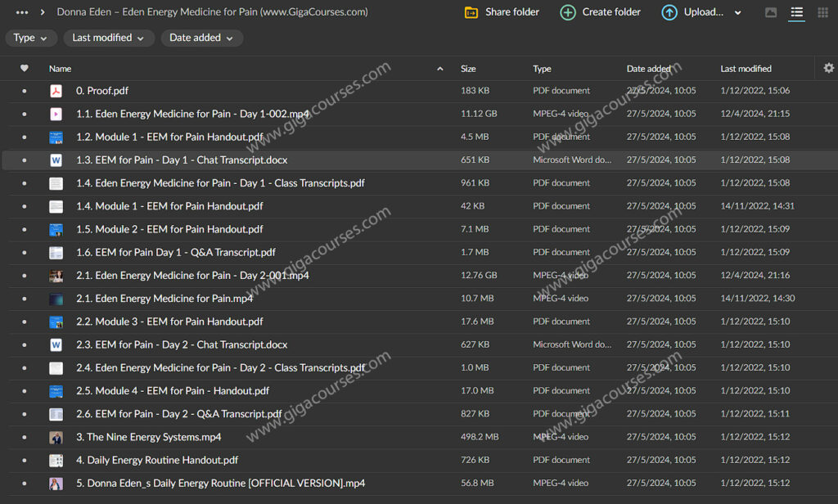
Task: Open the Type filter dropdown
Action: [31, 38]
